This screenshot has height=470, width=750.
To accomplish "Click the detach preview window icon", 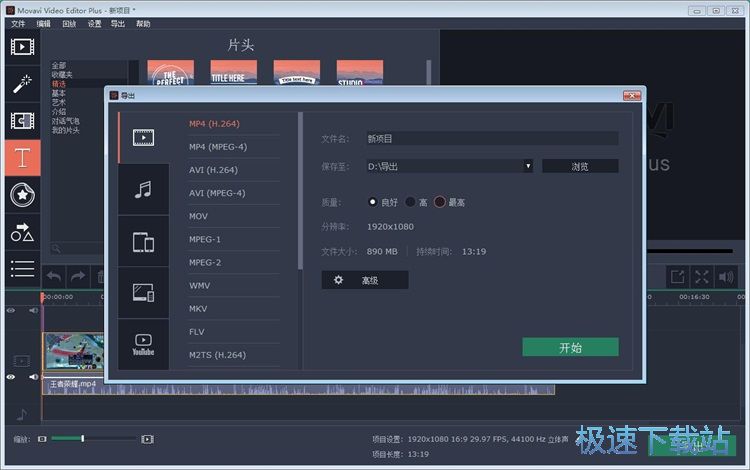I will (x=677, y=276).
